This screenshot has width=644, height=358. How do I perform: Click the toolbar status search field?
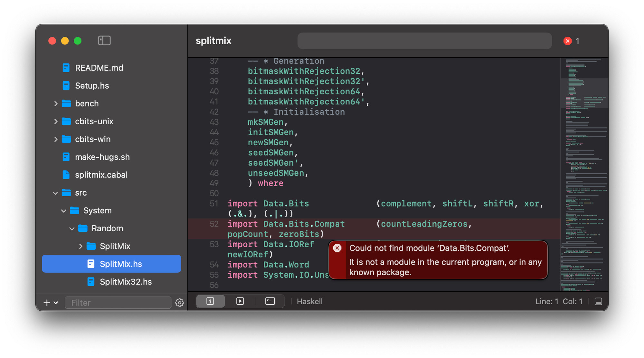tap(424, 41)
